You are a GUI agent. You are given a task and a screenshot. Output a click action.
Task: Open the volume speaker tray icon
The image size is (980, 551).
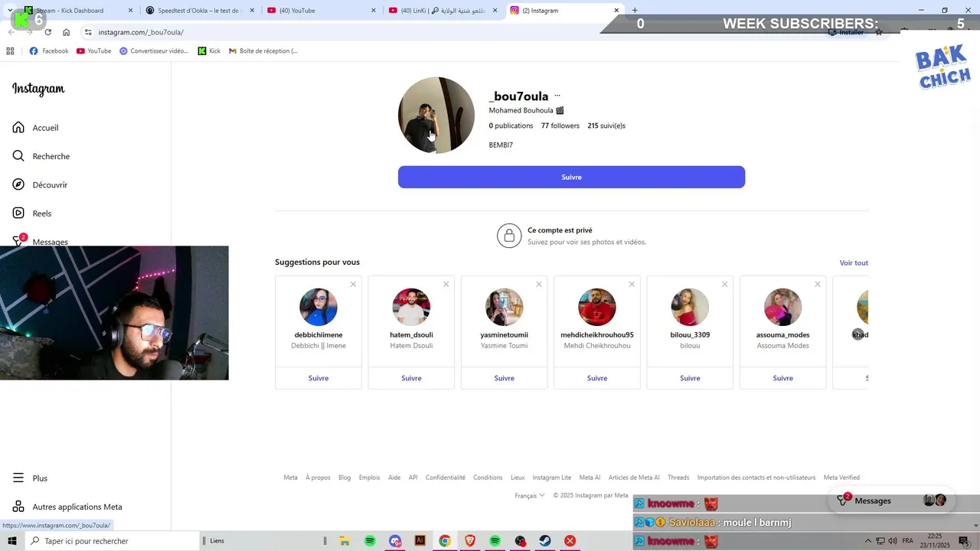pyautogui.click(x=893, y=541)
